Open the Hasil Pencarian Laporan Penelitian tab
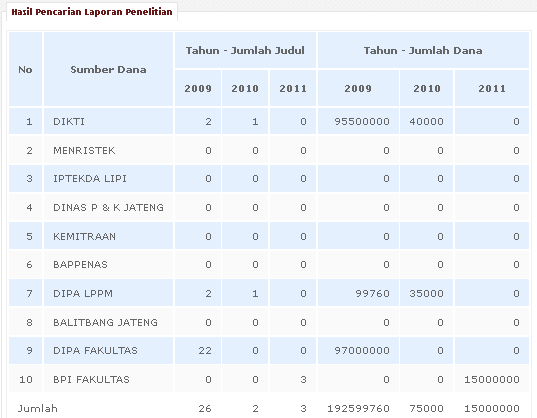 pos(92,12)
